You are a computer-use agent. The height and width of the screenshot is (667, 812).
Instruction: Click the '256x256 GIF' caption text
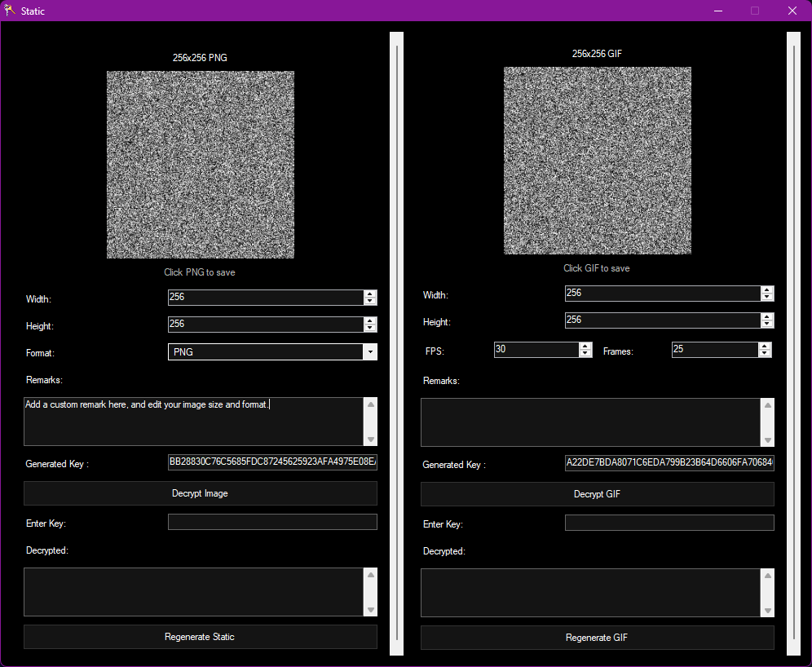point(597,54)
